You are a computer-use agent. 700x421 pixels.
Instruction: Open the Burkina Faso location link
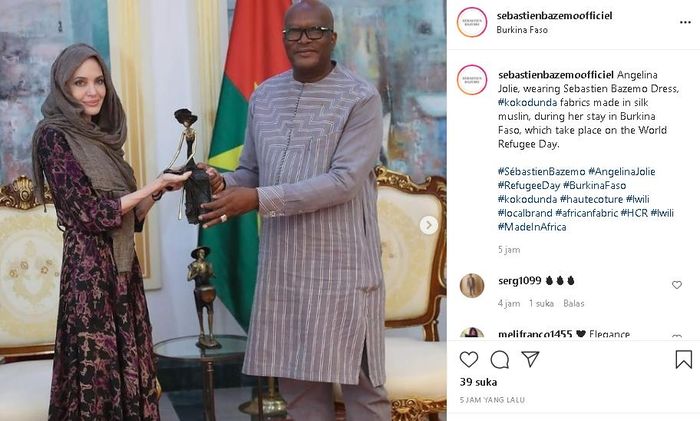click(522, 30)
